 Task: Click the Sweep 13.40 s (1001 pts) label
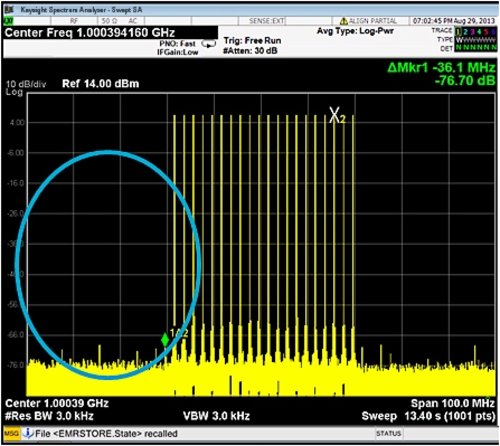coord(428,416)
